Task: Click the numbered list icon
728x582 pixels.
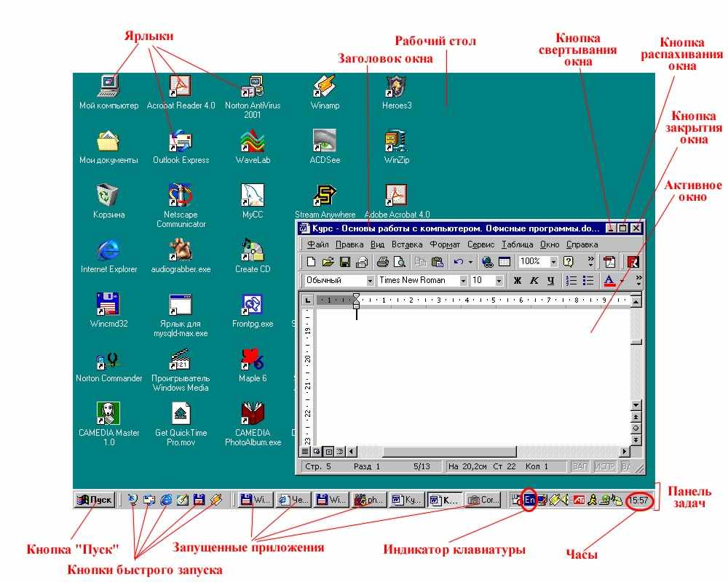Action: [571, 280]
